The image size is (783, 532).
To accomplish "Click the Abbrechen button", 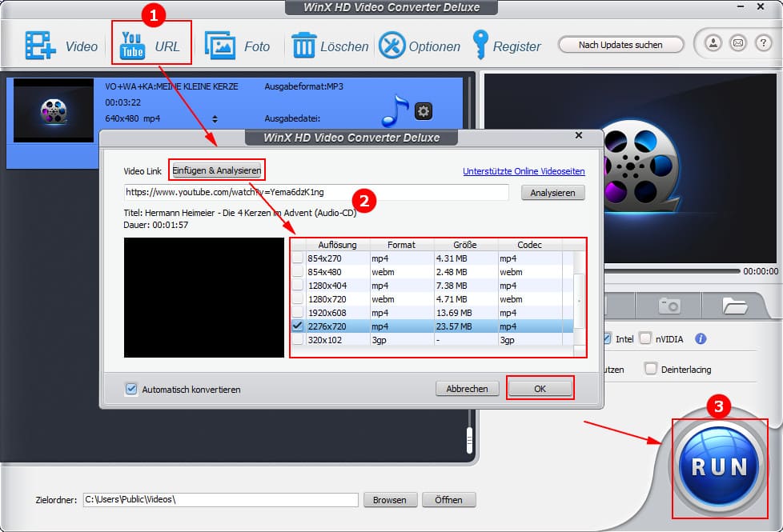I will point(467,388).
